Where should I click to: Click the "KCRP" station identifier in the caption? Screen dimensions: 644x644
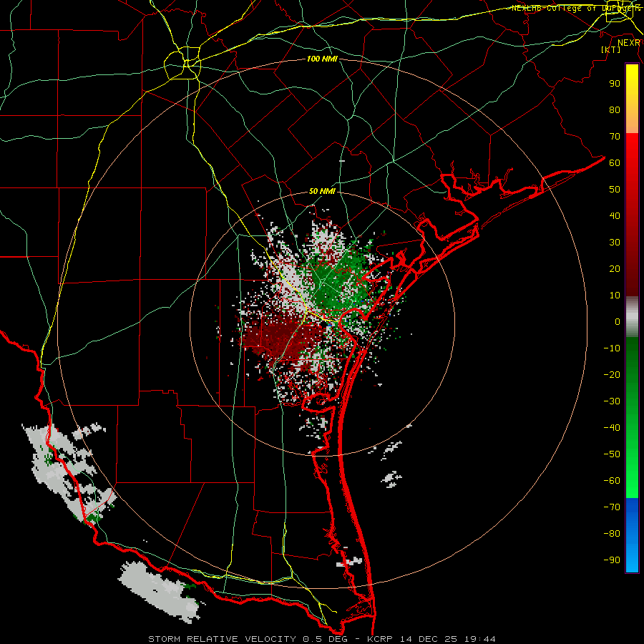click(381, 639)
